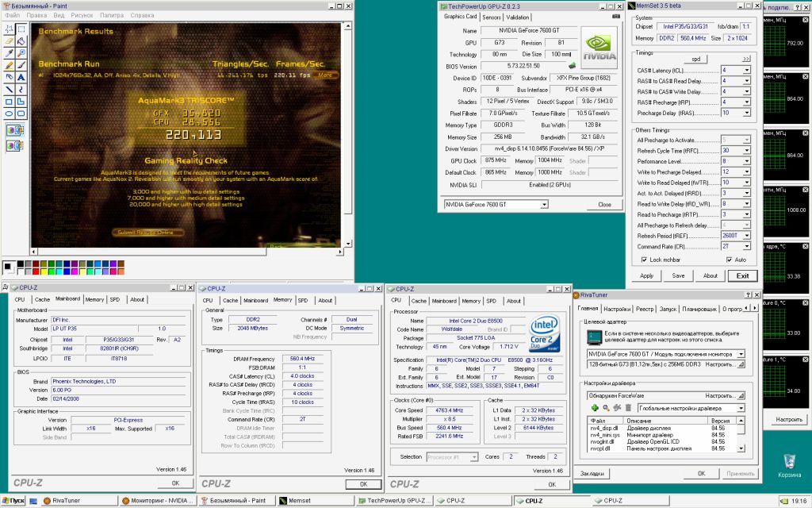Screen dimensions: 812x508
Task: Click the Close button in GPU-Z
Action: click(604, 204)
